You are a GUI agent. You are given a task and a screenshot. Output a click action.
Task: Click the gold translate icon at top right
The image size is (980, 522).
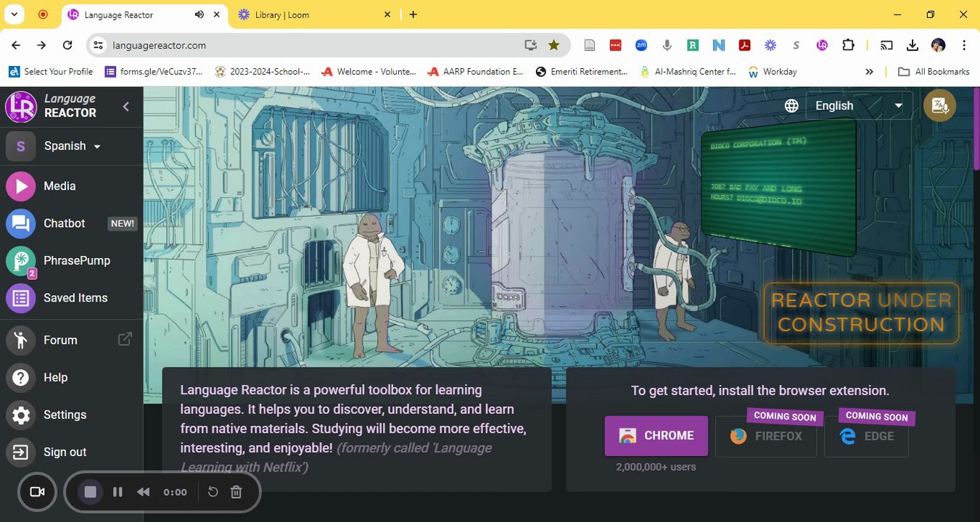[x=939, y=106]
